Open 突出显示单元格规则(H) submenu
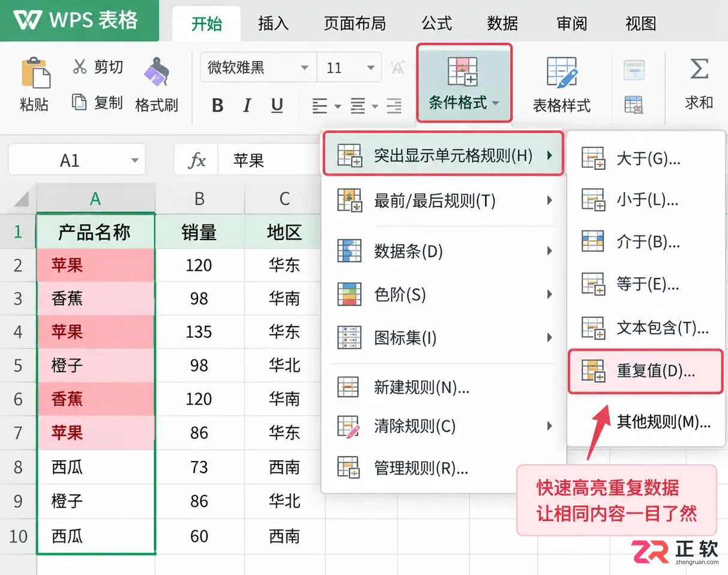The height and width of the screenshot is (575, 728). point(444,155)
